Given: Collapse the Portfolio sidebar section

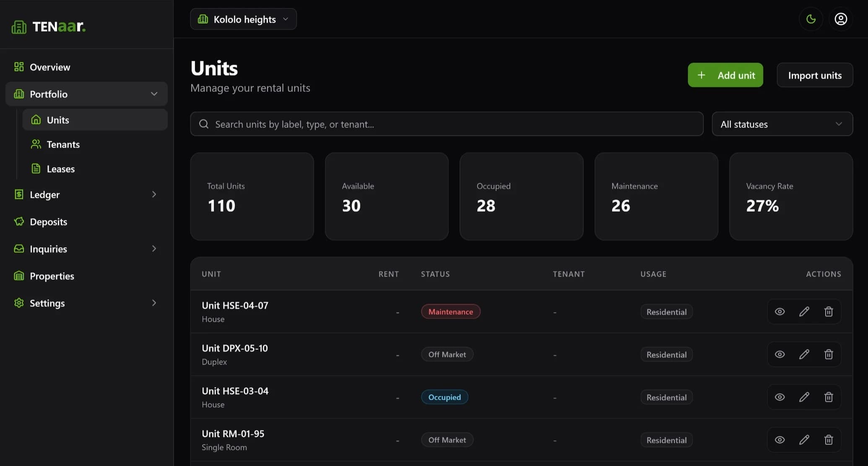Looking at the screenshot, I should point(154,94).
